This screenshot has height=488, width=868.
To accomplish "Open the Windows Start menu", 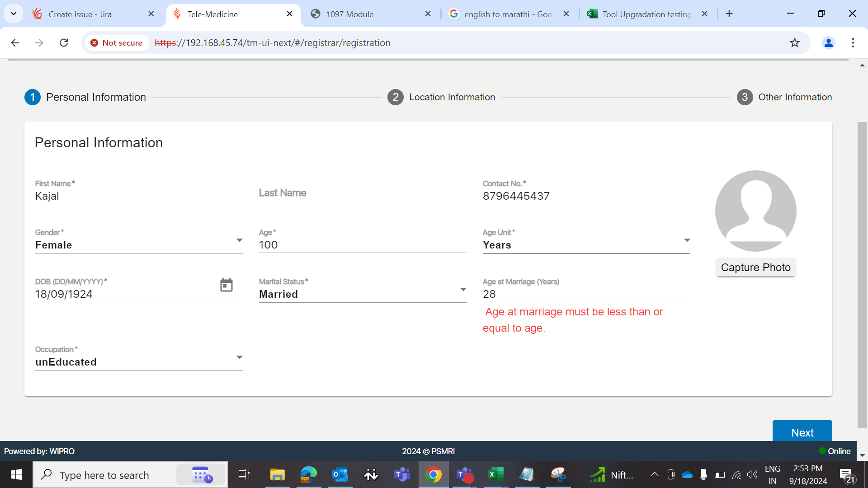I will (x=16, y=474).
